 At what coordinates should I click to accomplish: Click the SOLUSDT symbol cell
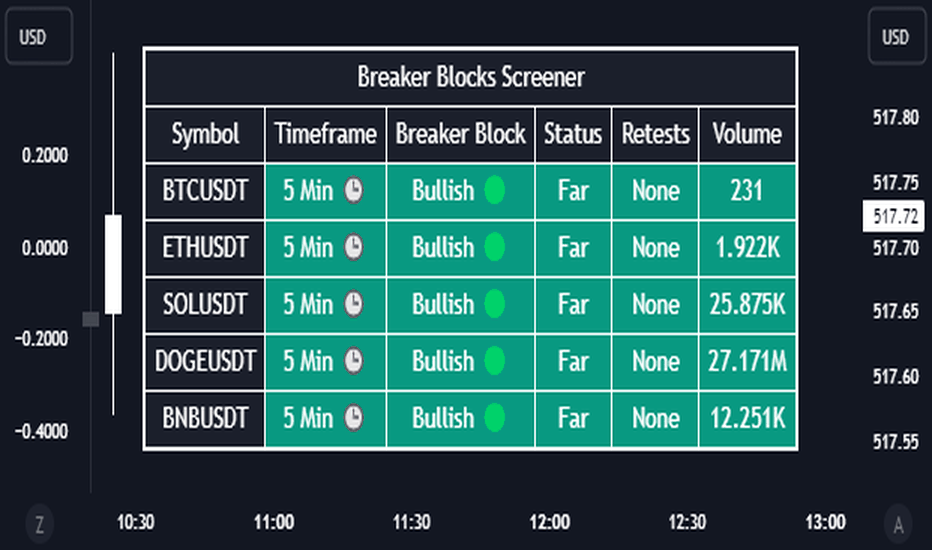click(205, 305)
